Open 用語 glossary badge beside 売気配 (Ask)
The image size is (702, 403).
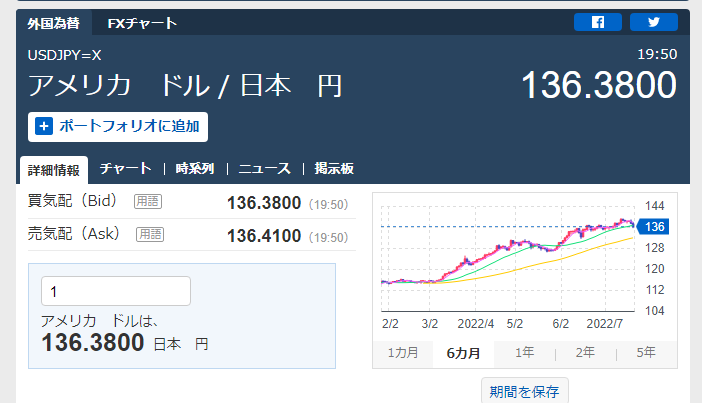tap(150, 234)
